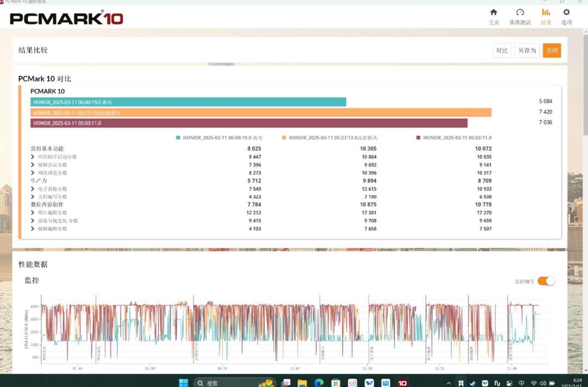Open the options gear icon
This screenshot has height=387, width=588.
click(x=566, y=13)
